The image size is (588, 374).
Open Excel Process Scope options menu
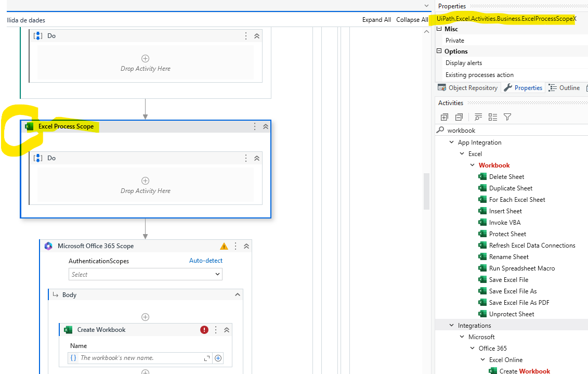coord(255,126)
